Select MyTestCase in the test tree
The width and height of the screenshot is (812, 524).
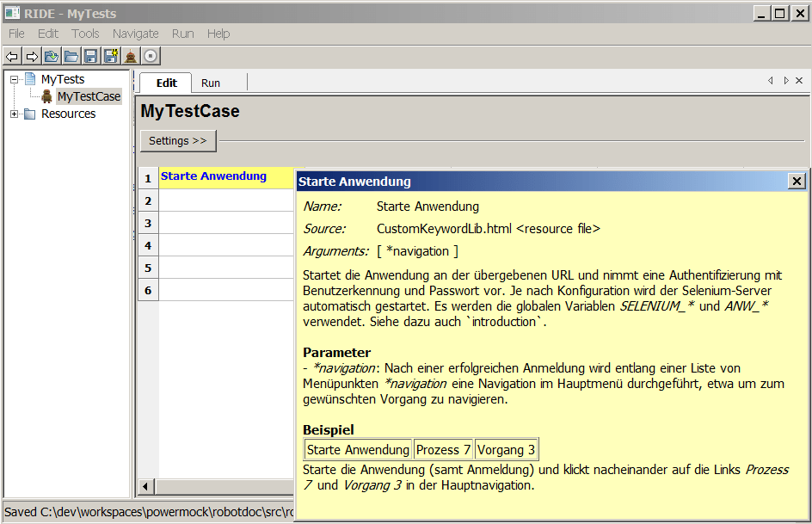[89, 96]
